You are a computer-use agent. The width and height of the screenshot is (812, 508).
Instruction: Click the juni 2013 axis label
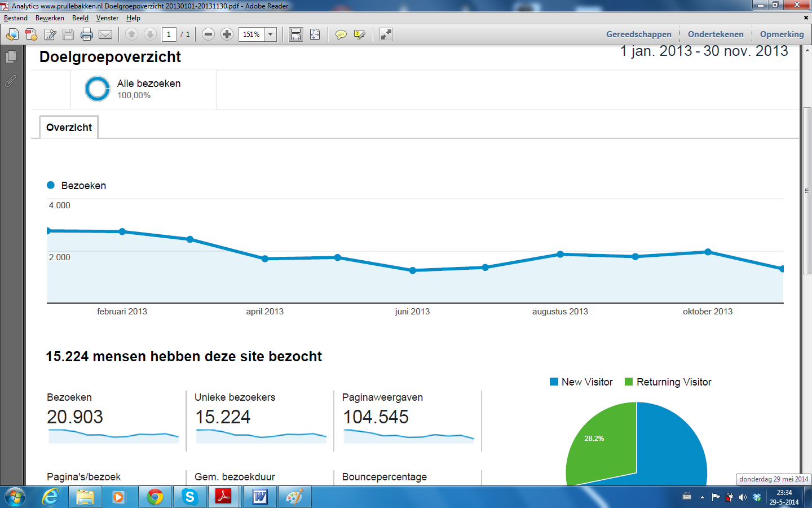click(412, 312)
